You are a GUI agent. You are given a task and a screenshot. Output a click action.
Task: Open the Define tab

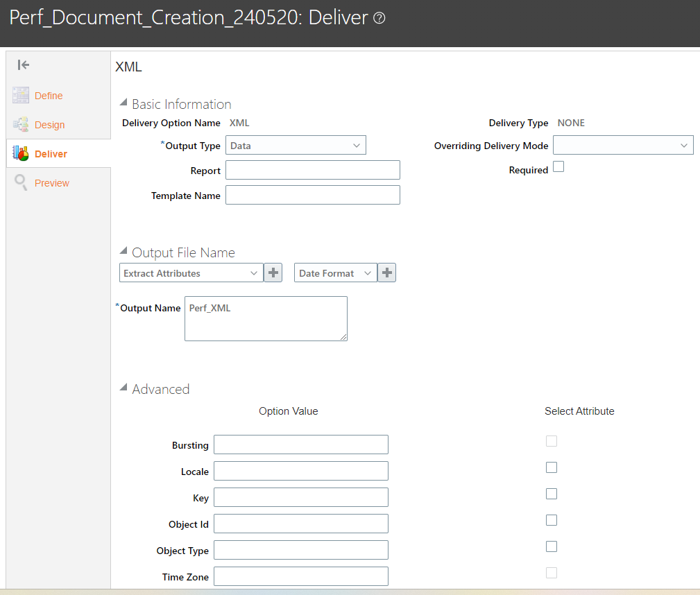pyautogui.click(x=49, y=96)
